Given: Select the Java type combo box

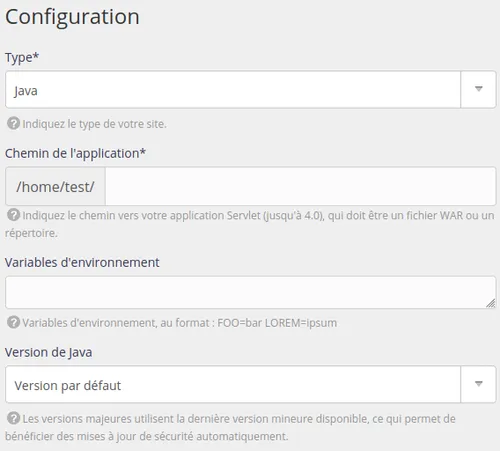Looking at the screenshot, I should click(251, 89).
